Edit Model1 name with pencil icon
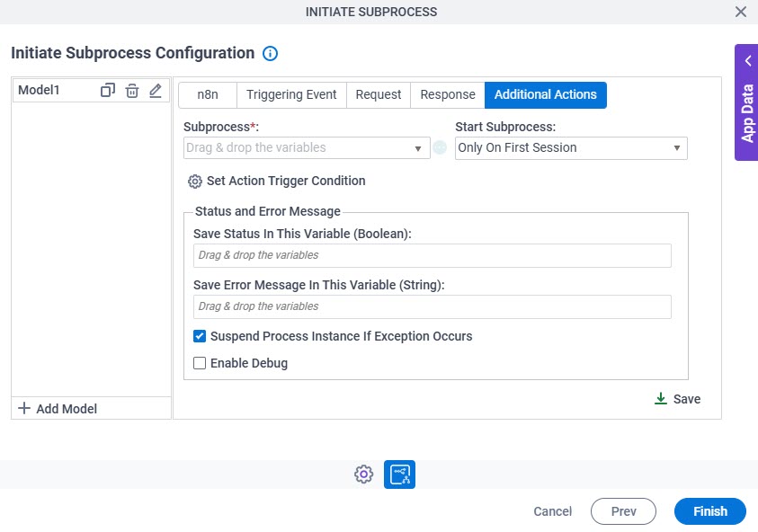The width and height of the screenshot is (758, 532). (156, 91)
